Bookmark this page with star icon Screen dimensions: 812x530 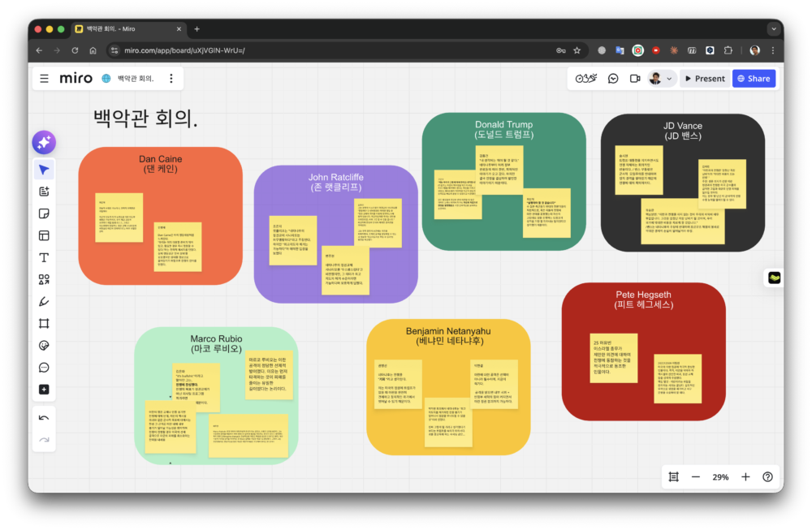577,50
